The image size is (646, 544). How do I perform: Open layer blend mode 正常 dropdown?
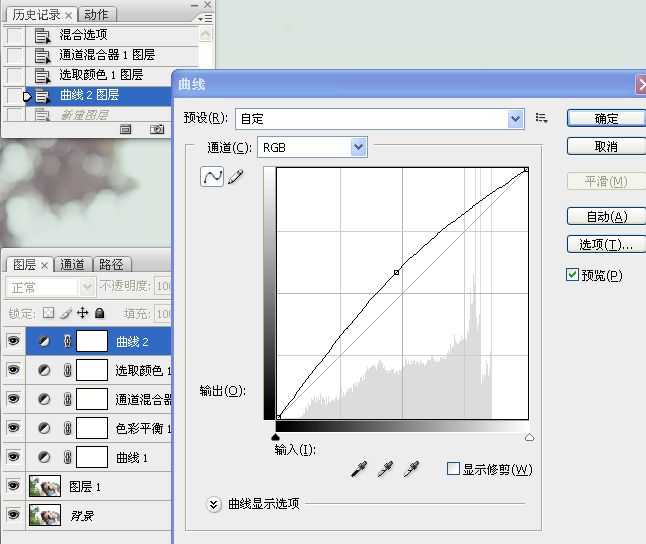[51, 287]
